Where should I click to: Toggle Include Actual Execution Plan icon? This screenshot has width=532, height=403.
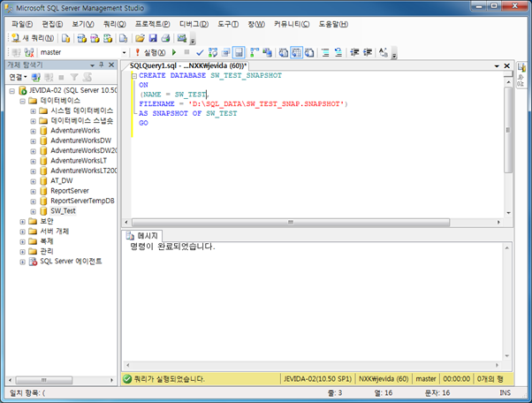(x=255, y=52)
